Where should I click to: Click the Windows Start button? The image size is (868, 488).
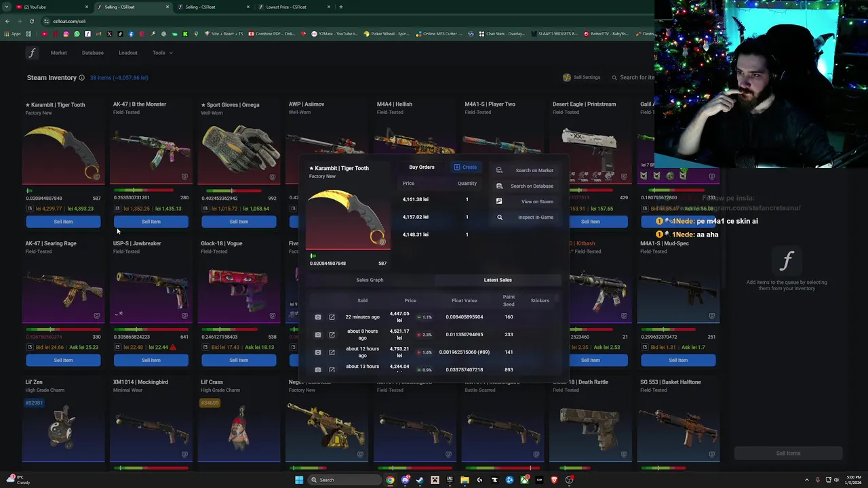click(x=299, y=480)
